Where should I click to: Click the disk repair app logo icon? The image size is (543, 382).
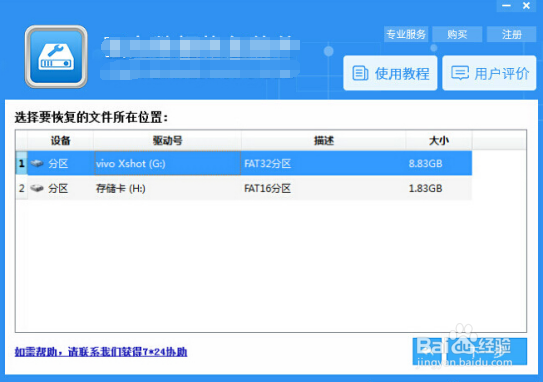56,57
